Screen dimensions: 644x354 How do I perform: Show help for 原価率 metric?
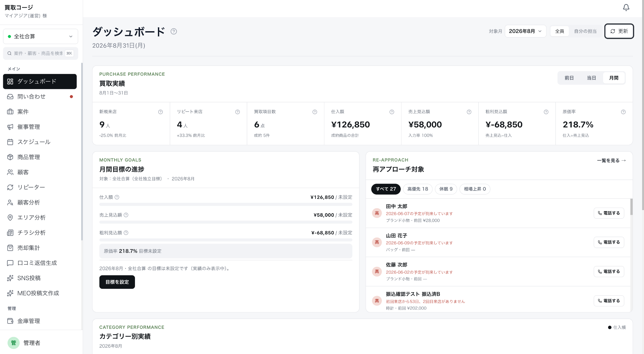coord(623,112)
